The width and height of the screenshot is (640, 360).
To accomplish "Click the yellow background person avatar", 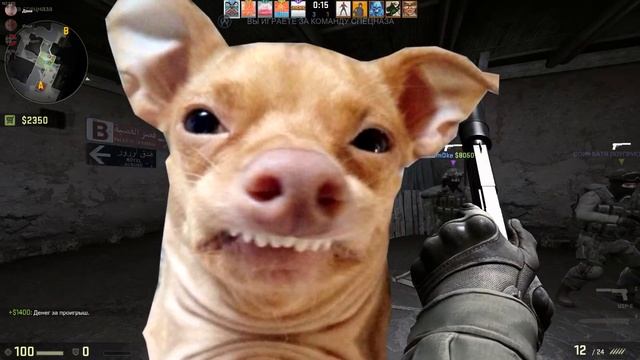I will [x=360, y=9].
